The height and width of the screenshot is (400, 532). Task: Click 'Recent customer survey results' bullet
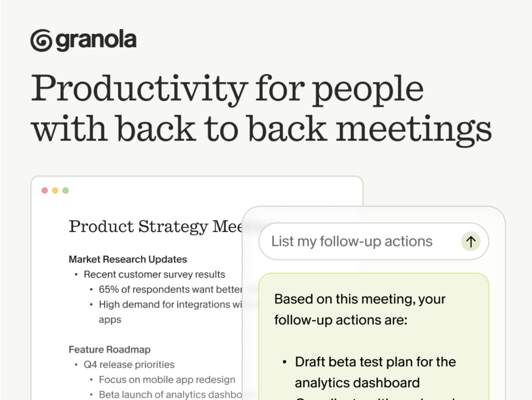(154, 274)
